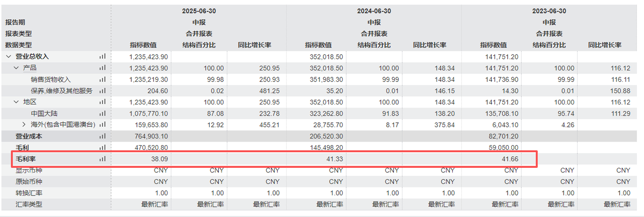644x217 pixels.
Task: Click the 2025-06-30 period header
Action: tap(199, 11)
